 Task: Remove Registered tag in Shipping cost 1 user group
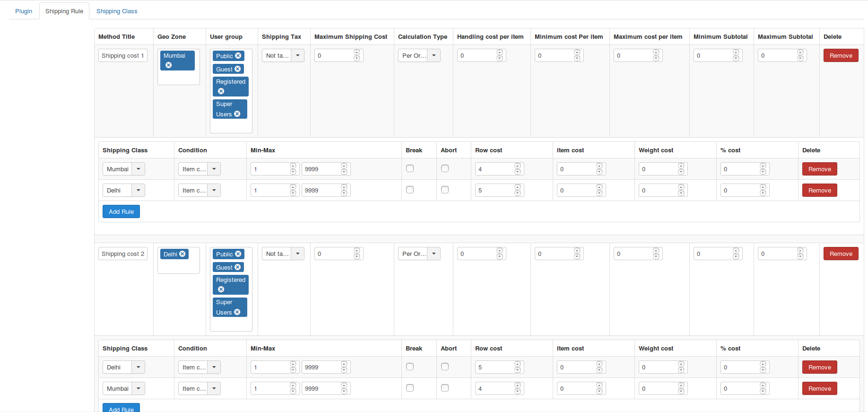(x=221, y=91)
